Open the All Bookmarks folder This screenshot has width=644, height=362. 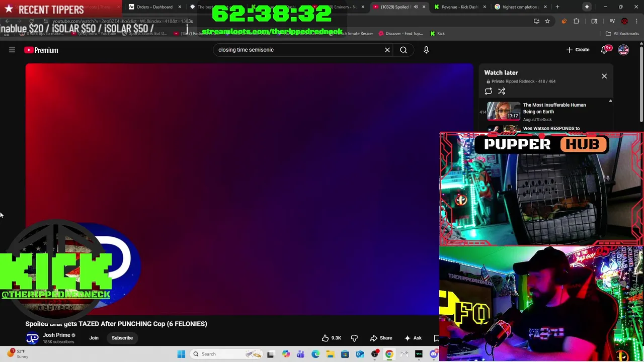(x=622, y=34)
